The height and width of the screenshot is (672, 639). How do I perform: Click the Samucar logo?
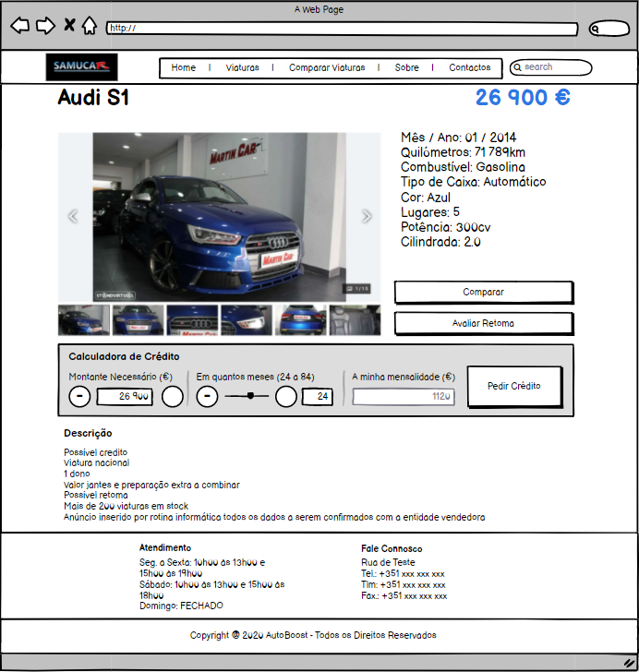82,67
